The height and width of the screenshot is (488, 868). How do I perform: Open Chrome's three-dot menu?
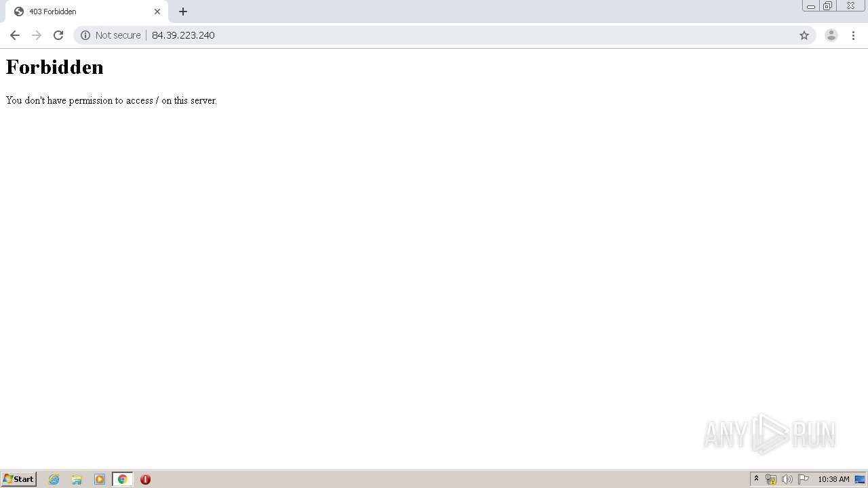click(854, 35)
